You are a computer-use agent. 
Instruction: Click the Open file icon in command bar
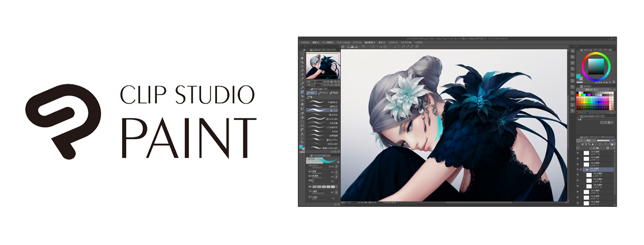coord(352,47)
